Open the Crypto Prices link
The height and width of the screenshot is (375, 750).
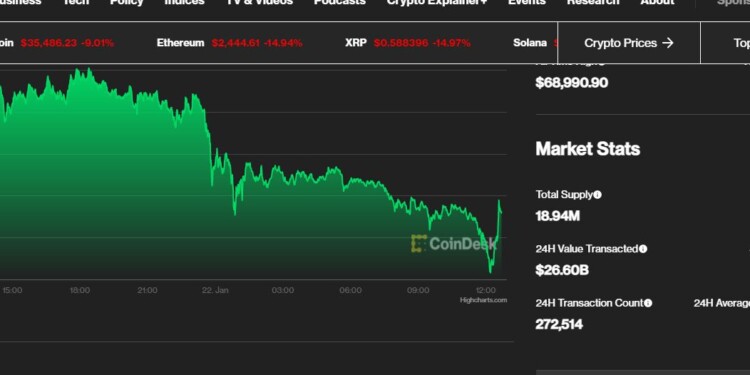629,43
